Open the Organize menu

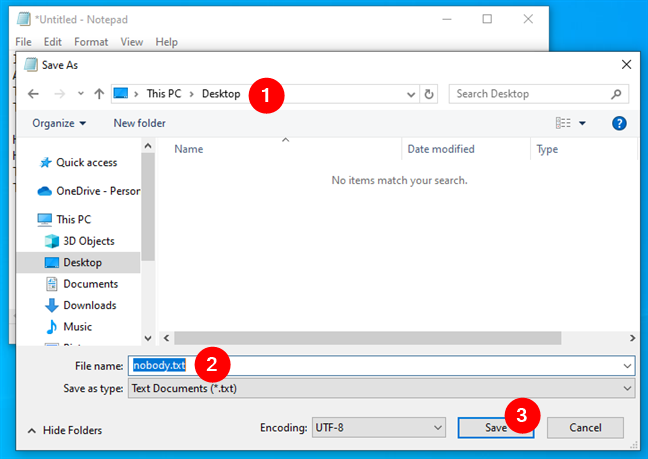[59, 123]
